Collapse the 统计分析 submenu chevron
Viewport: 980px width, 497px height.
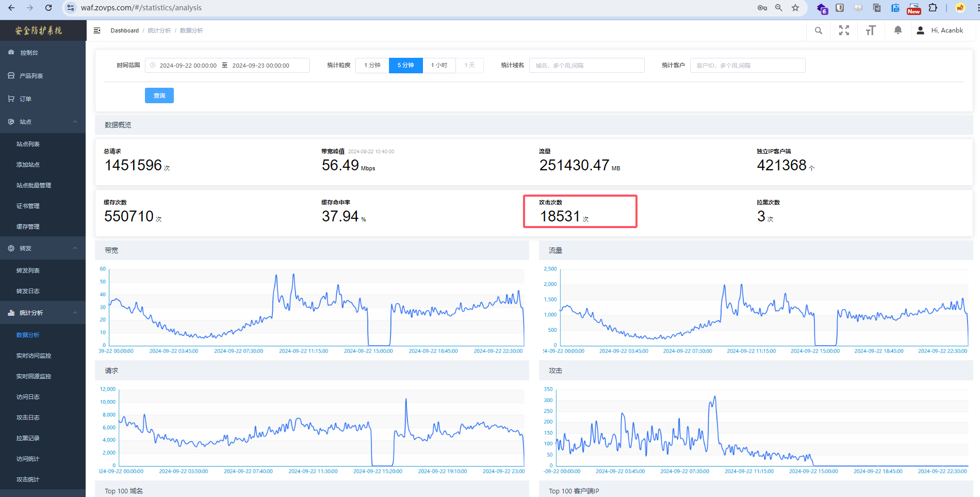pyautogui.click(x=75, y=313)
